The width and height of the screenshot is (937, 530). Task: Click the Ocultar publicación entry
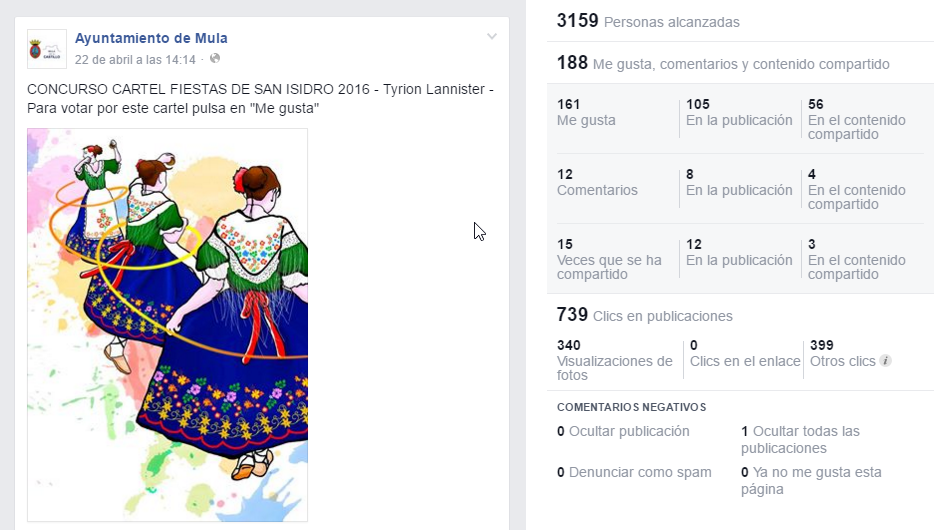[623, 431]
